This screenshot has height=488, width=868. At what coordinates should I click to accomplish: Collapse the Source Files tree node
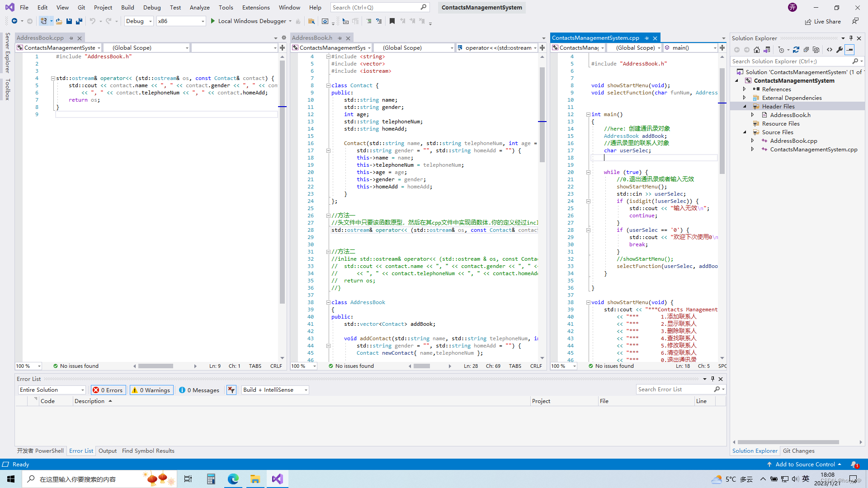tap(745, 132)
